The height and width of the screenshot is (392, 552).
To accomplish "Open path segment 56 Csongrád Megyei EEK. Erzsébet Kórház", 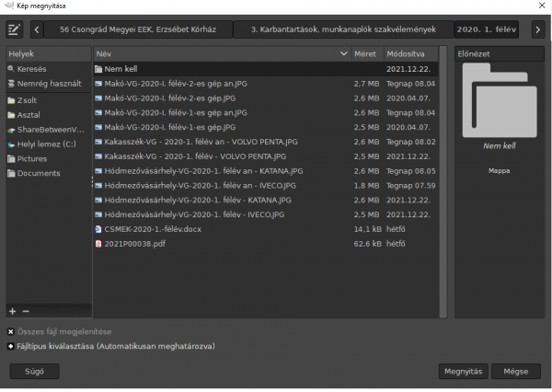I will point(138,29).
